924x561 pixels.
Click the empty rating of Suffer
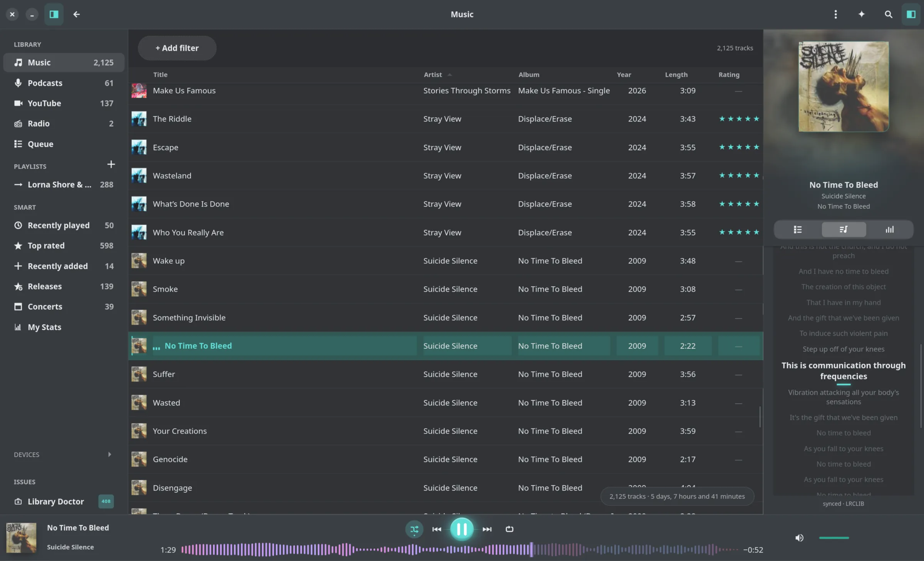pos(738,375)
